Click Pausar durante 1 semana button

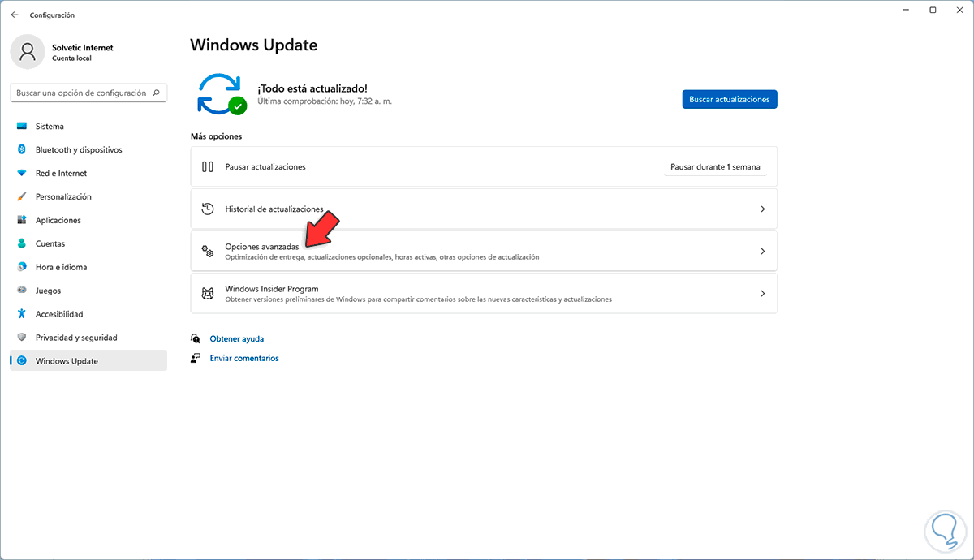pos(715,167)
